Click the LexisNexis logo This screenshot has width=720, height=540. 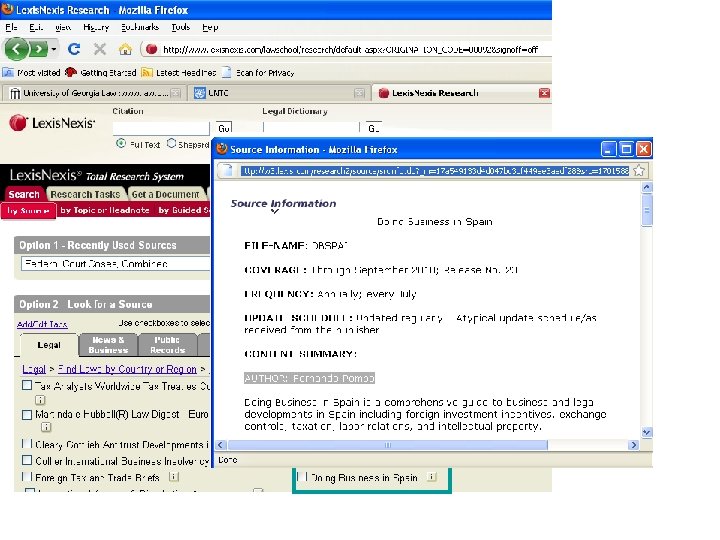pos(52,123)
